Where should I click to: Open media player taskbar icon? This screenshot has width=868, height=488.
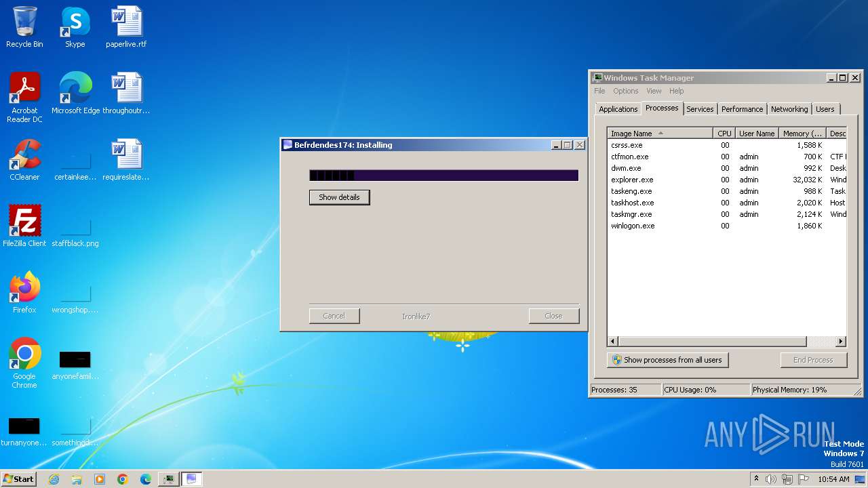tap(100, 479)
